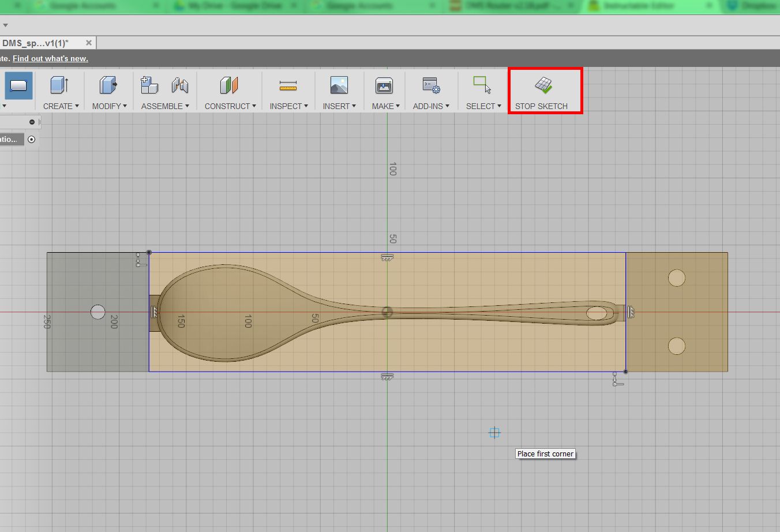Screen dimensions: 780x532
Task: Click the Insert image icon
Action: click(339, 85)
